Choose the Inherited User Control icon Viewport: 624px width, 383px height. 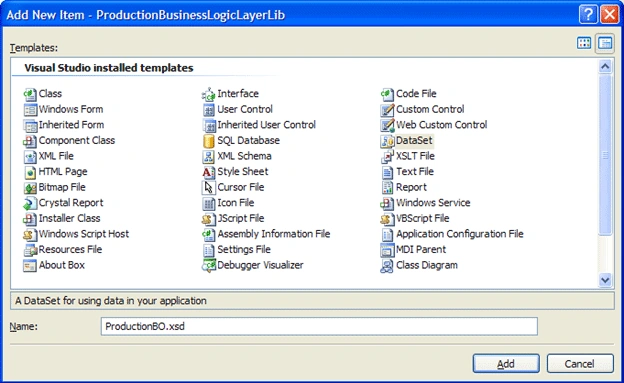coord(209,125)
